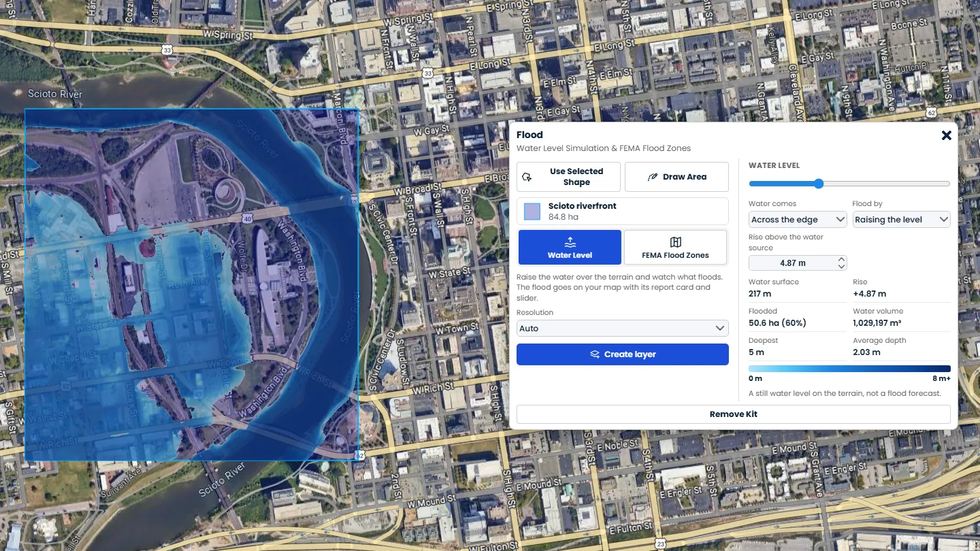Click the Rise value +4.87 m
This screenshot has width=980, height=551.
coord(870,294)
